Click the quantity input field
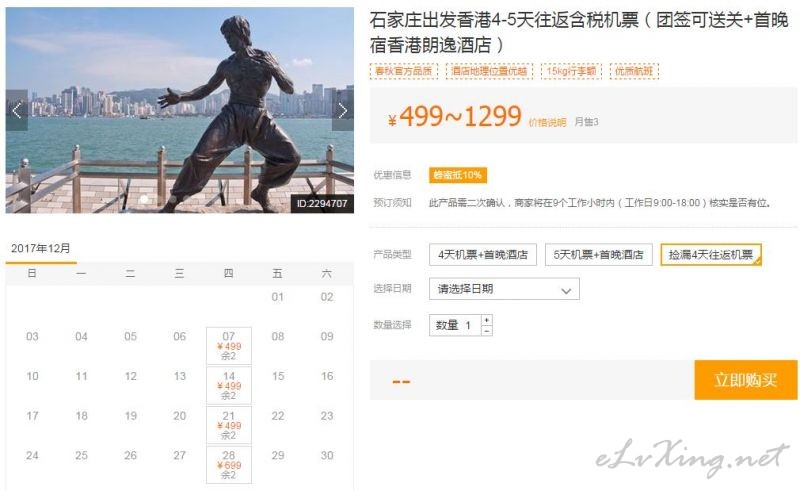Viewport: 800px width, 491px height. (455, 325)
